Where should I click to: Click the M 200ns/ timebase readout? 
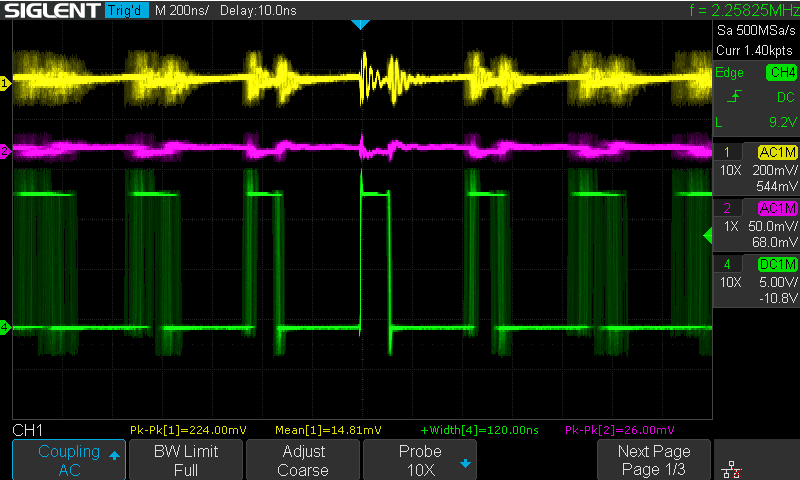tap(182, 10)
